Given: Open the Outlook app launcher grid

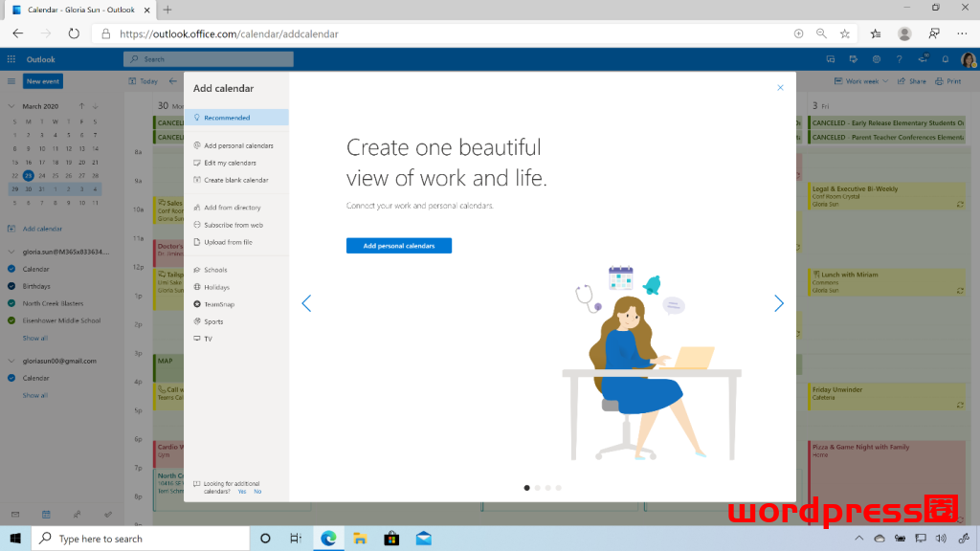Looking at the screenshot, I should pyautogui.click(x=11, y=59).
